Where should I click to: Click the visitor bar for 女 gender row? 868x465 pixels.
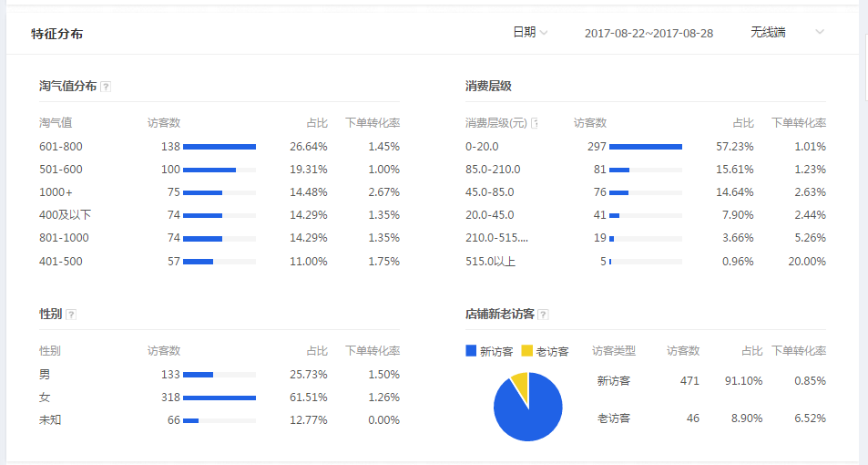pos(219,398)
